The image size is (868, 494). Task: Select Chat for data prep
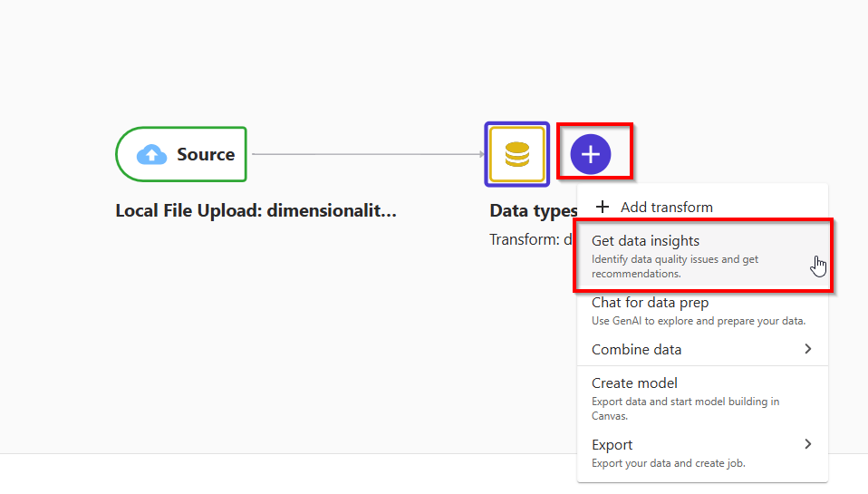tap(650, 303)
